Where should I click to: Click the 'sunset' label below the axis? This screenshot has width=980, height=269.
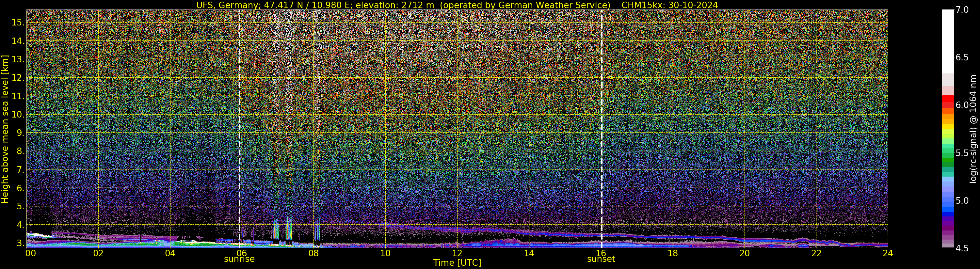(601, 259)
